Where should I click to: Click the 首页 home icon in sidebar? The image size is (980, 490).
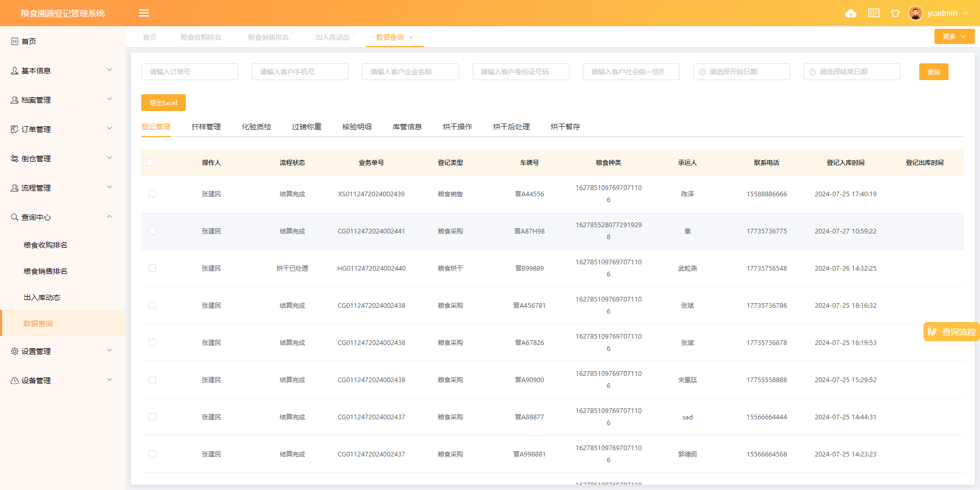[15, 41]
